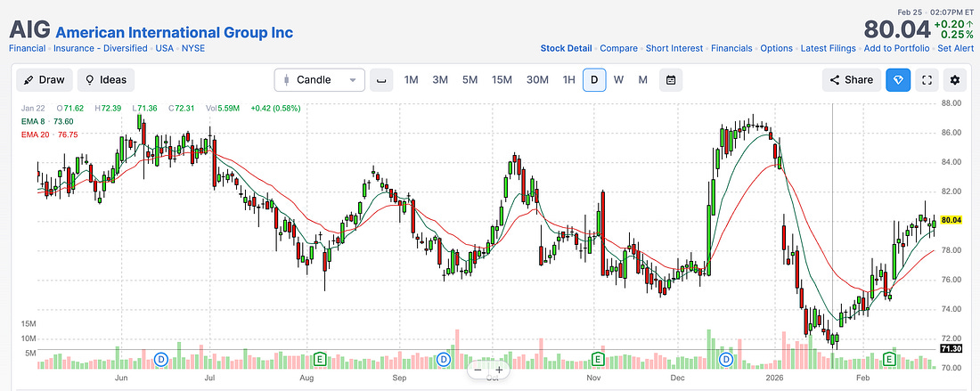Viewport: 980px width, 391px height.
Task: Select the D daily timeframe
Action: tap(594, 80)
